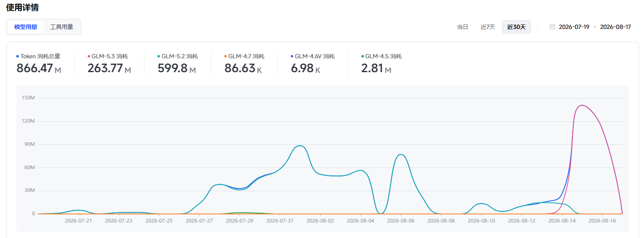Click the 2026-08-08 axis date
The width and height of the screenshot is (644, 238).
(441, 221)
